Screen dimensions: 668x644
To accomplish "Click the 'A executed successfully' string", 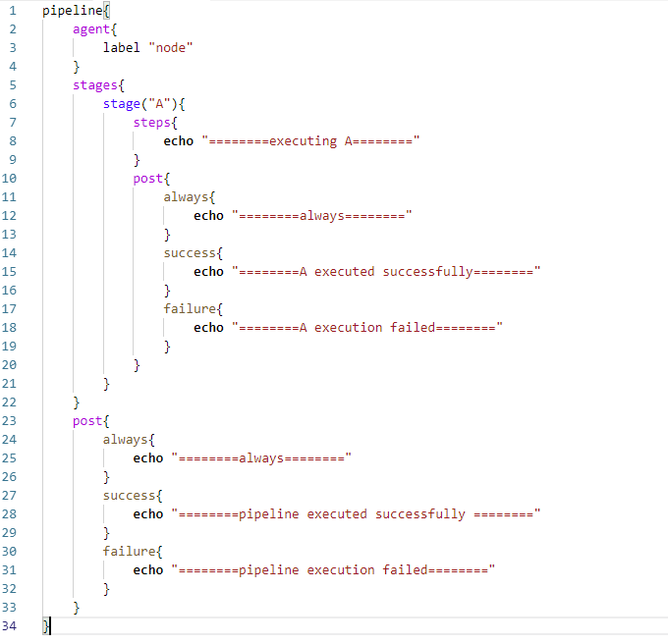I will click(386, 271).
